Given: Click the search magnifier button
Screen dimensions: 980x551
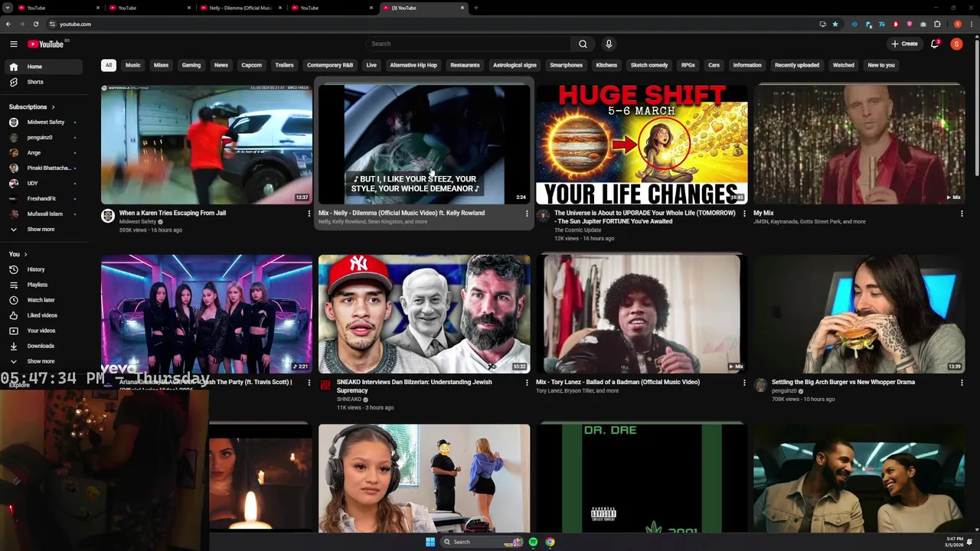Looking at the screenshot, I should click(x=583, y=44).
